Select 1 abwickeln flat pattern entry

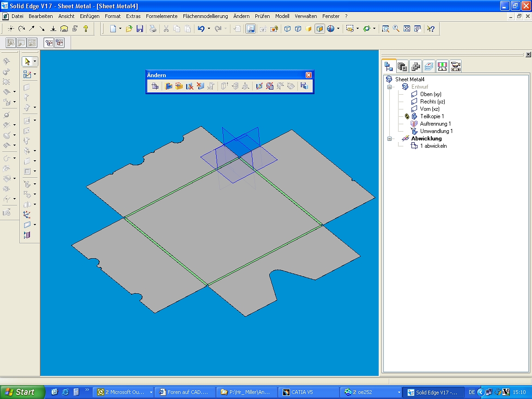point(433,146)
